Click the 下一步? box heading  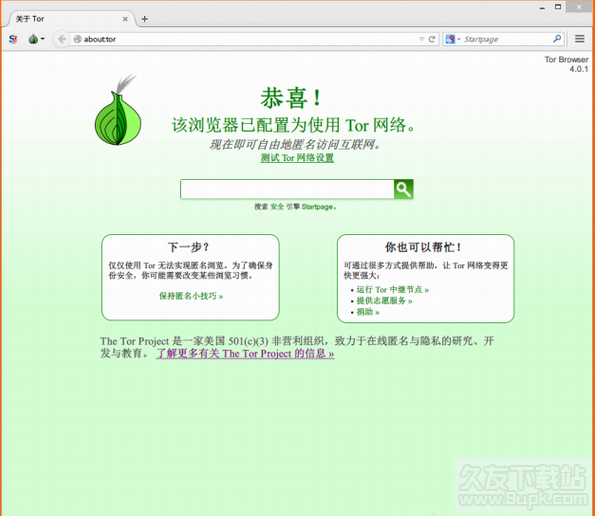click(x=189, y=247)
